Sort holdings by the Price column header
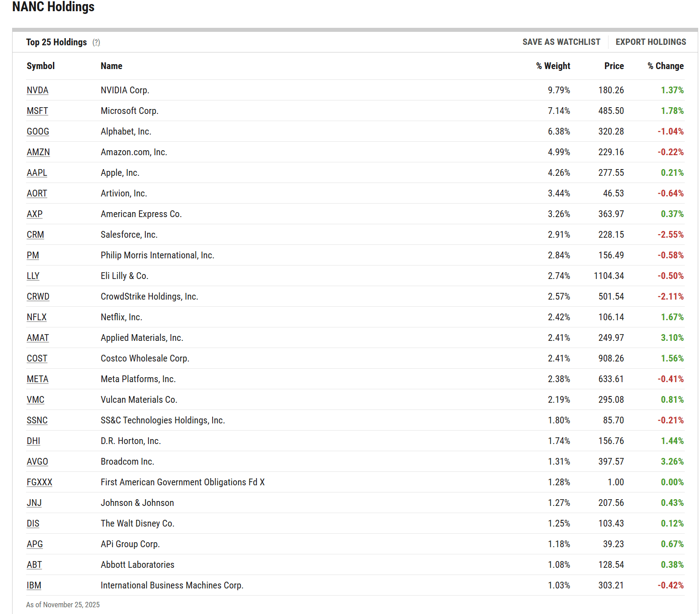 point(613,66)
